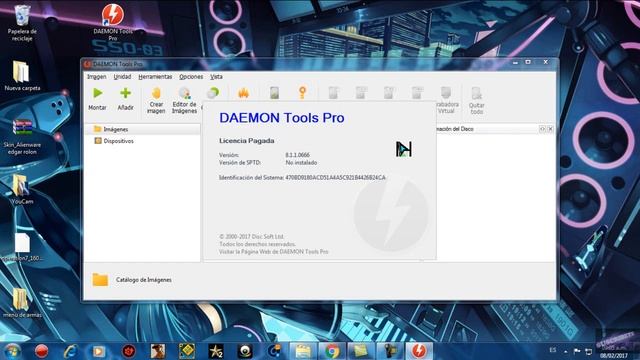Open the Vista menu
The width and height of the screenshot is (640, 360).
coord(216,77)
